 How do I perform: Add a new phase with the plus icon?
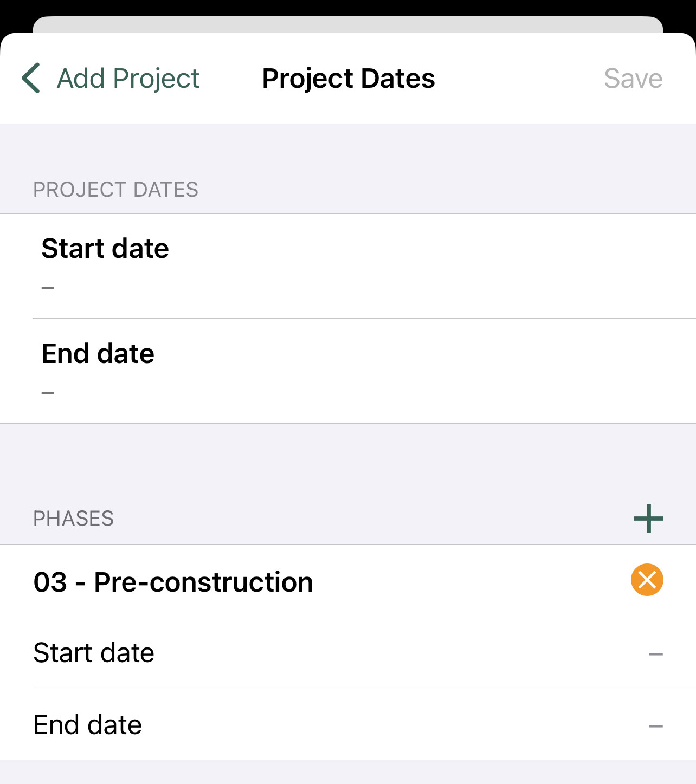pyautogui.click(x=648, y=519)
